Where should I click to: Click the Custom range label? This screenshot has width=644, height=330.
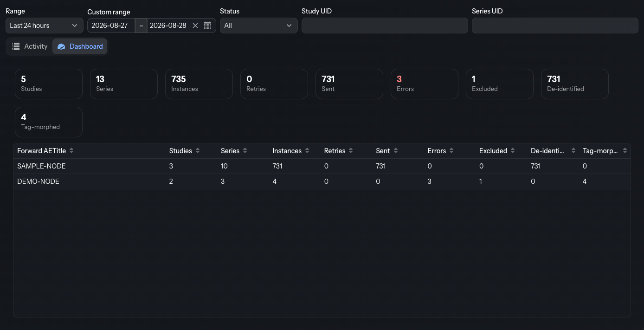point(109,12)
